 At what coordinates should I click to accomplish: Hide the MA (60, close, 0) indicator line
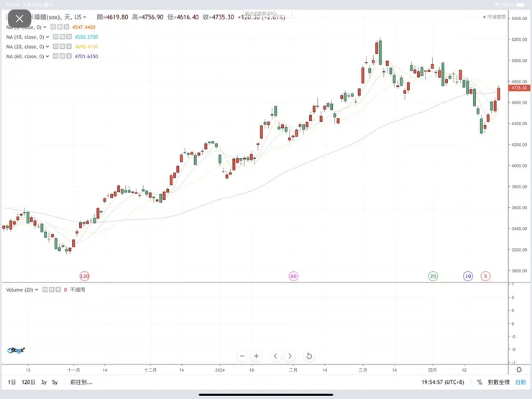coord(55,56)
